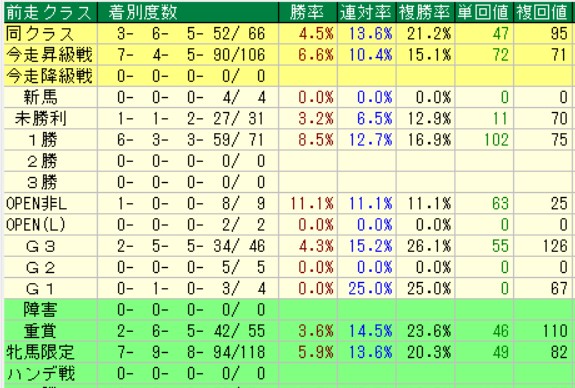This screenshot has width=575, height=388.
Task: Select the 牝馬限定 row label
Action: (40, 353)
